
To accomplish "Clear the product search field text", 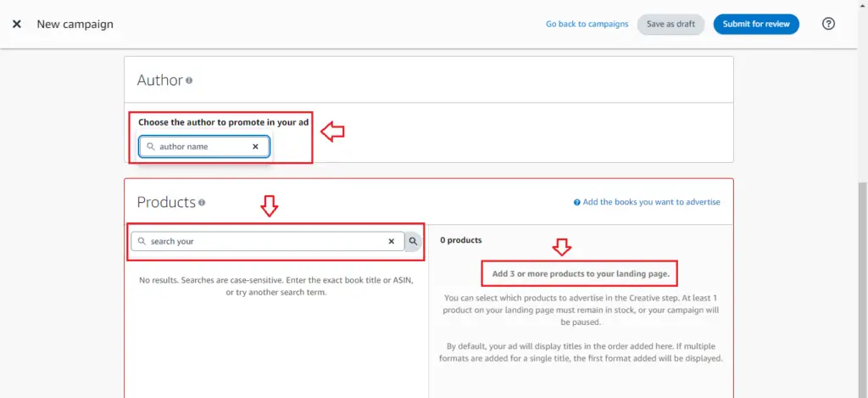I will 392,241.
